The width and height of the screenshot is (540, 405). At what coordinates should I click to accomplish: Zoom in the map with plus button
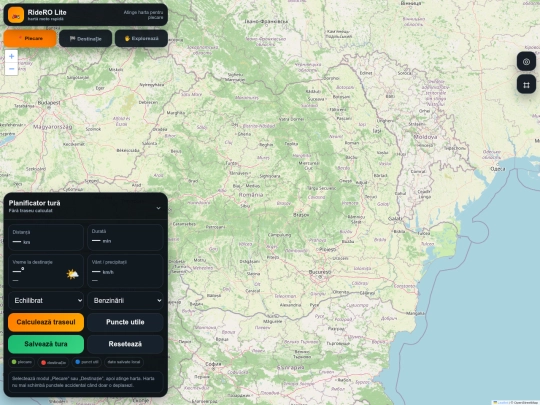[x=11, y=56]
